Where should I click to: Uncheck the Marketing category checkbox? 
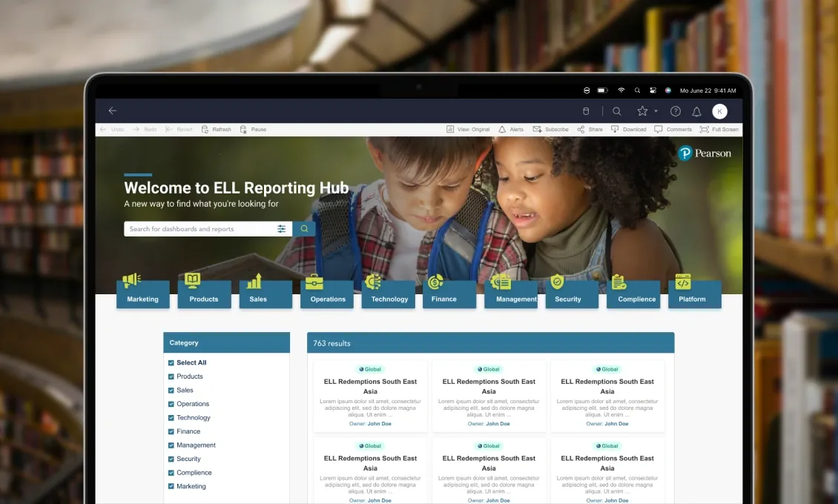(171, 486)
